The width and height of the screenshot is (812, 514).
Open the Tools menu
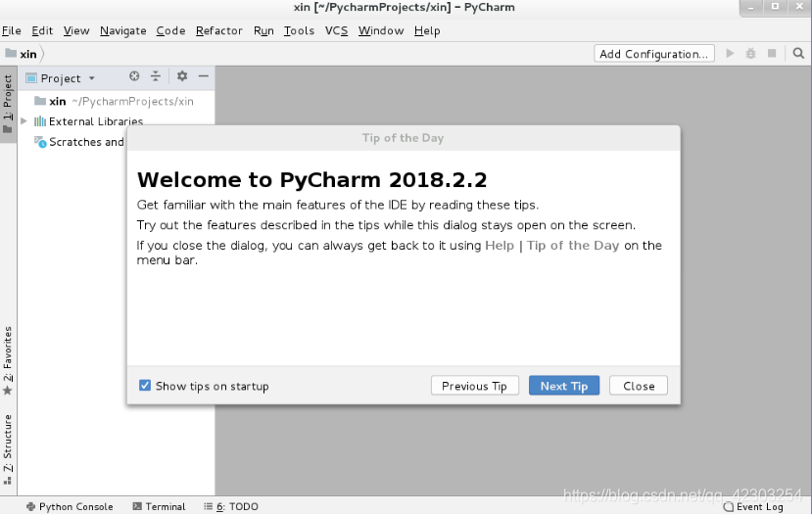click(x=299, y=30)
